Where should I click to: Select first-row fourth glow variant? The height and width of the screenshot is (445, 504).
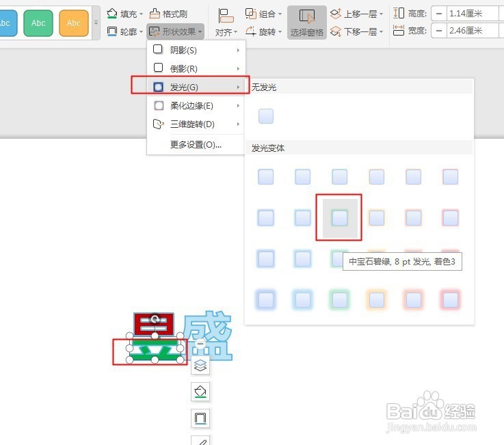377,177
